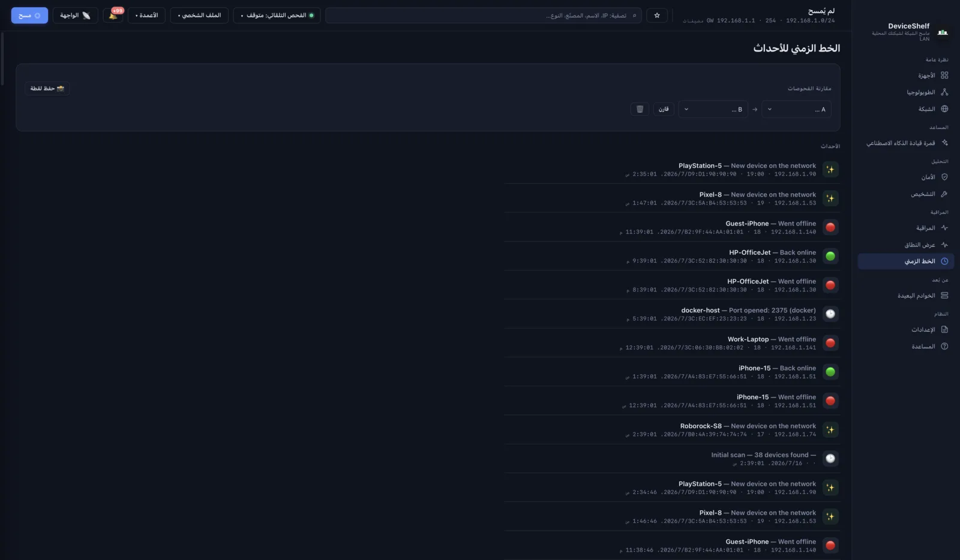This screenshot has width=960, height=560.
Task: Open الطوبولوجيا topology in sidebar
Action: [x=906, y=92]
